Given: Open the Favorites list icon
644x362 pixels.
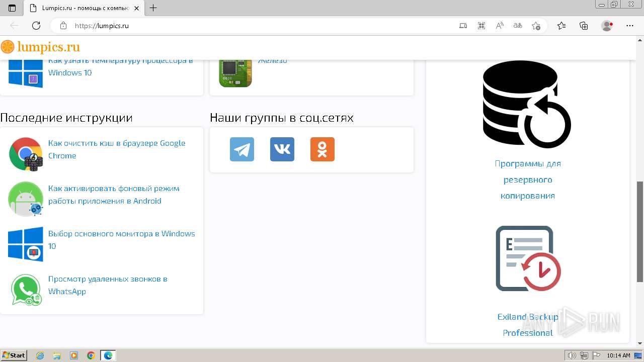Looking at the screenshot, I should 561,26.
